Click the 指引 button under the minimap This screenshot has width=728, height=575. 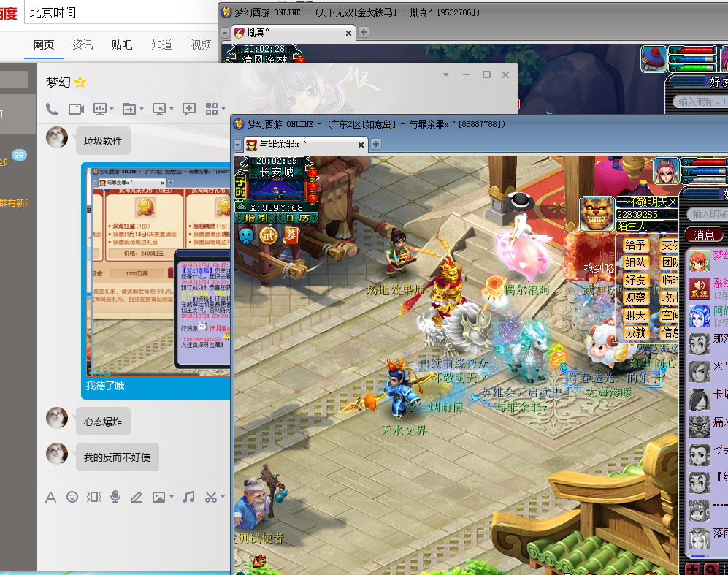pyautogui.click(x=256, y=218)
